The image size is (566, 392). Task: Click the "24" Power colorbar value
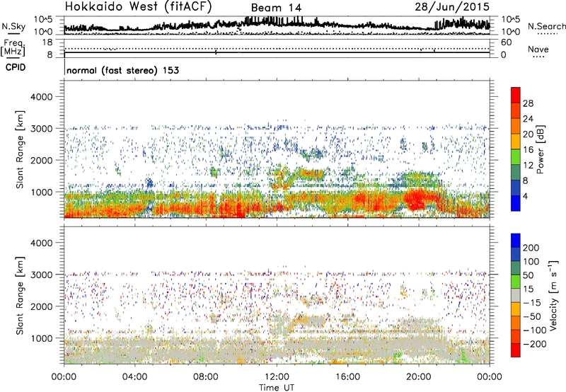coord(528,119)
